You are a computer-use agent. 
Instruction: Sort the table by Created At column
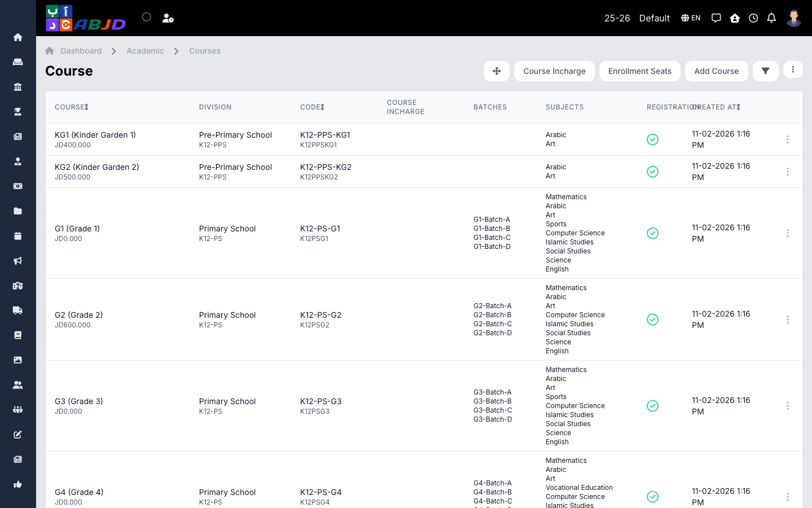pos(717,107)
